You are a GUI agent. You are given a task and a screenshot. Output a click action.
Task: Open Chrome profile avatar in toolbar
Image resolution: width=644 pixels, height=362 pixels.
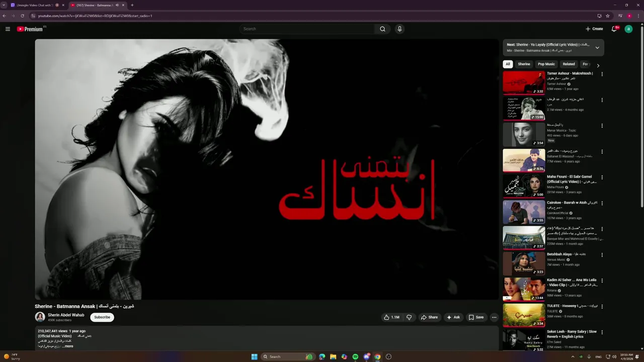coord(629,16)
